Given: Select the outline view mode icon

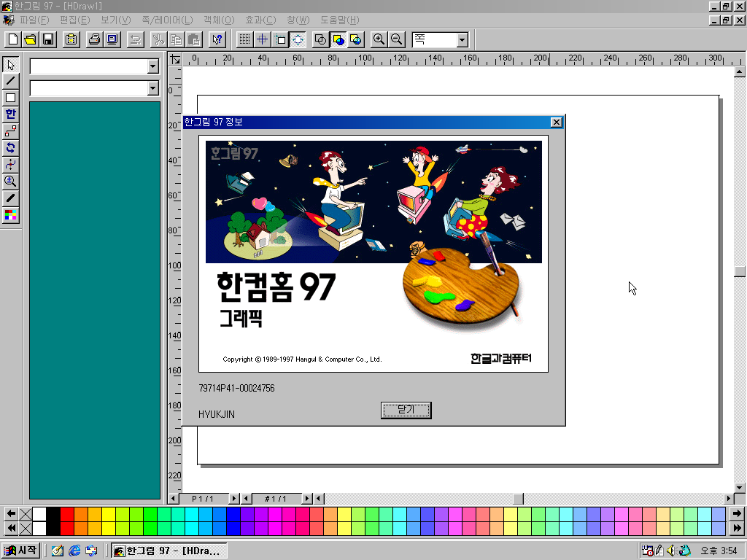Looking at the screenshot, I should point(321,39).
